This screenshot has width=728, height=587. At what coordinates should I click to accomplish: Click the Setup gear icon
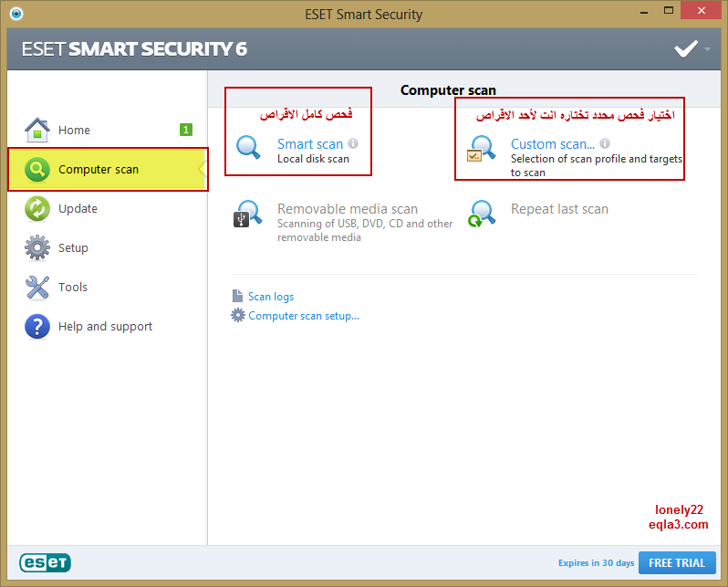point(37,247)
